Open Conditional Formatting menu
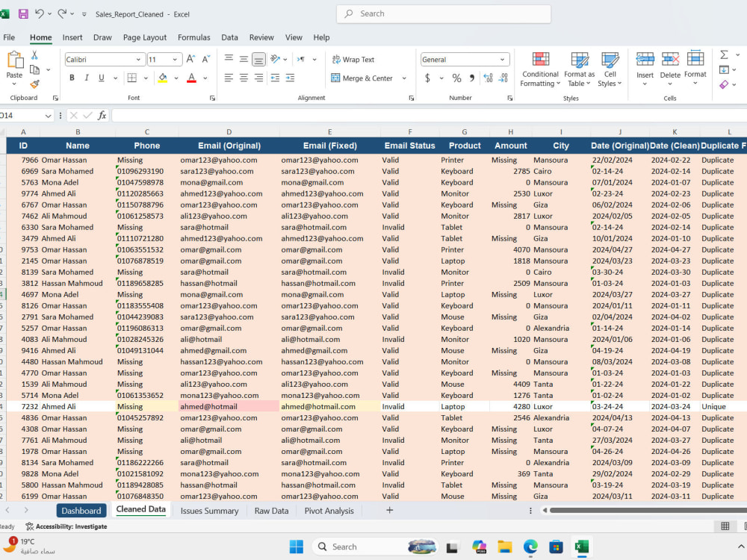 [x=540, y=69]
